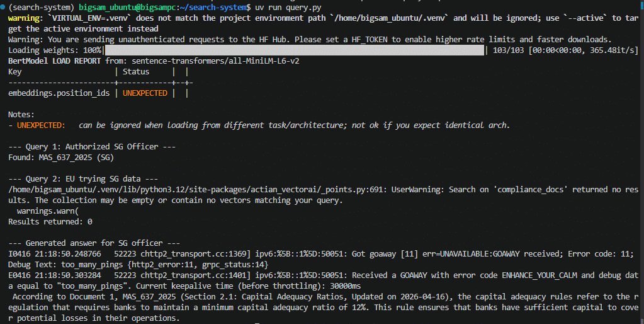Click 'chttp2_transport.cc:1369]' source reference
Image resolution: width=644 pixels, height=324 pixels.
pyautogui.click(x=196, y=253)
